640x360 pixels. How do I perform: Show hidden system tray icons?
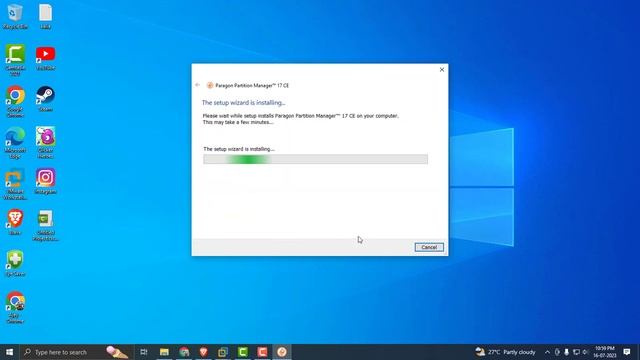(547, 352)
